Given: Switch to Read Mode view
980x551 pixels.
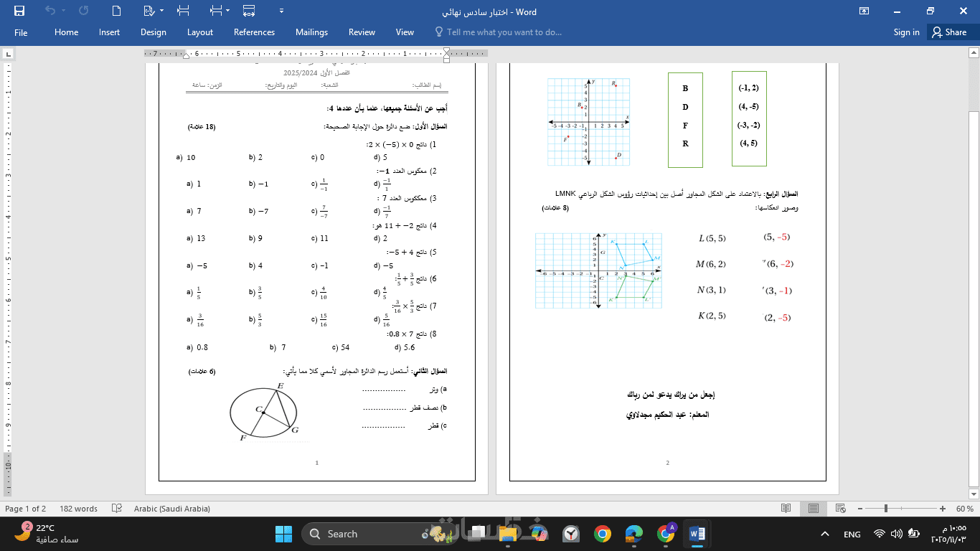Looking at the screenshot, I should (x=786, y=509).
